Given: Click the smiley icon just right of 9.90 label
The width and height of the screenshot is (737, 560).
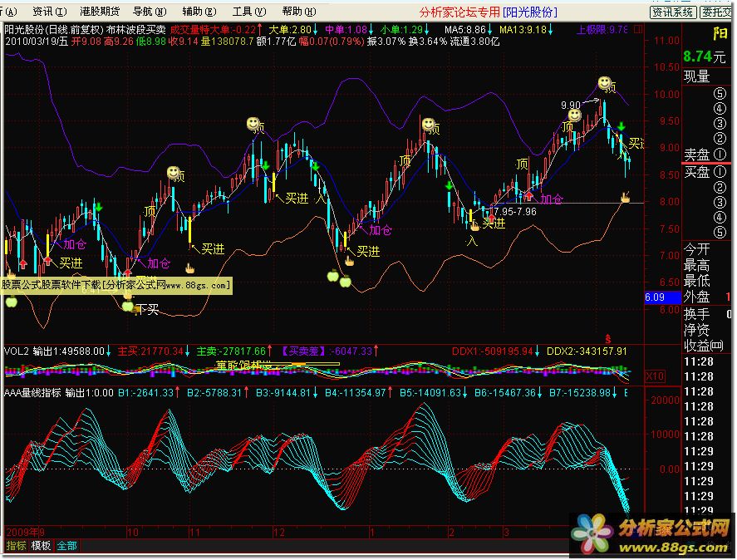Looking at the screenshot, I should pos(574,115).
